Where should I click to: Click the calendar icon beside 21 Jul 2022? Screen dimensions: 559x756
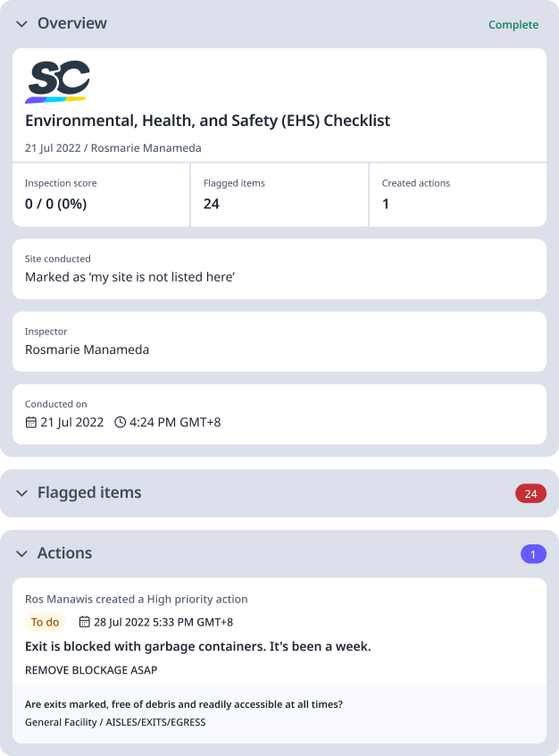click(x=31, y=422)
